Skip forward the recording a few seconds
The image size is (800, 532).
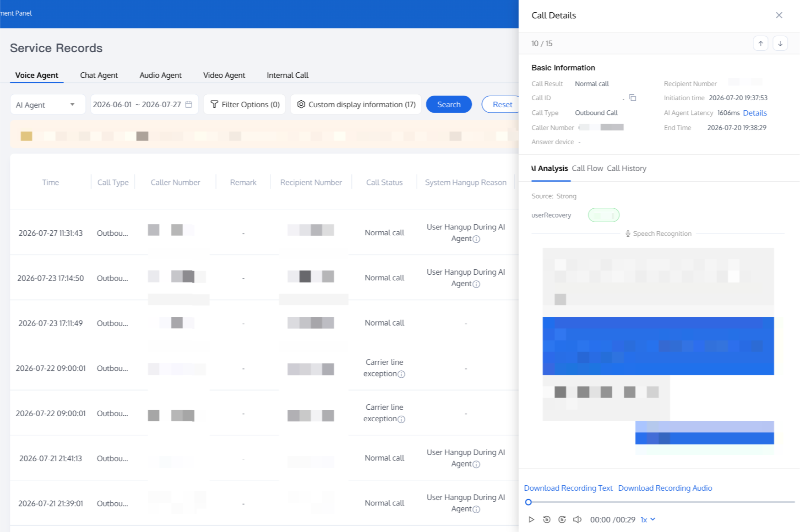(562, 520)
